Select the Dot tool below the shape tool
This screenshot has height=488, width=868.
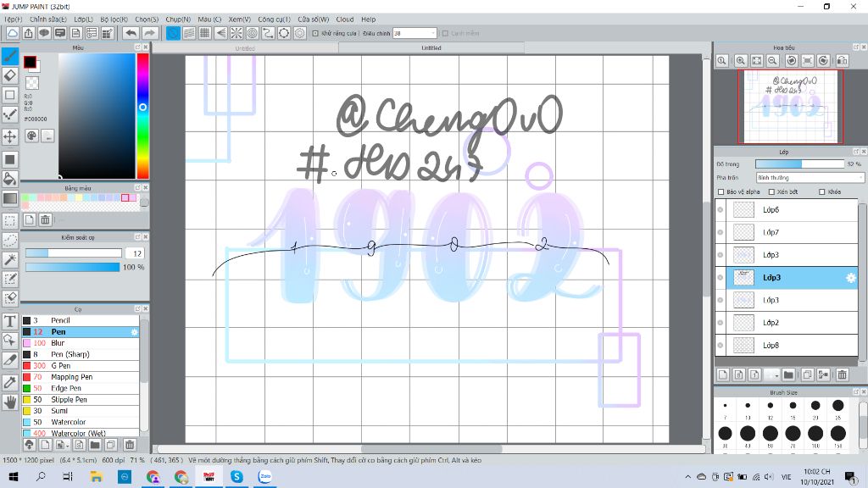10,115
